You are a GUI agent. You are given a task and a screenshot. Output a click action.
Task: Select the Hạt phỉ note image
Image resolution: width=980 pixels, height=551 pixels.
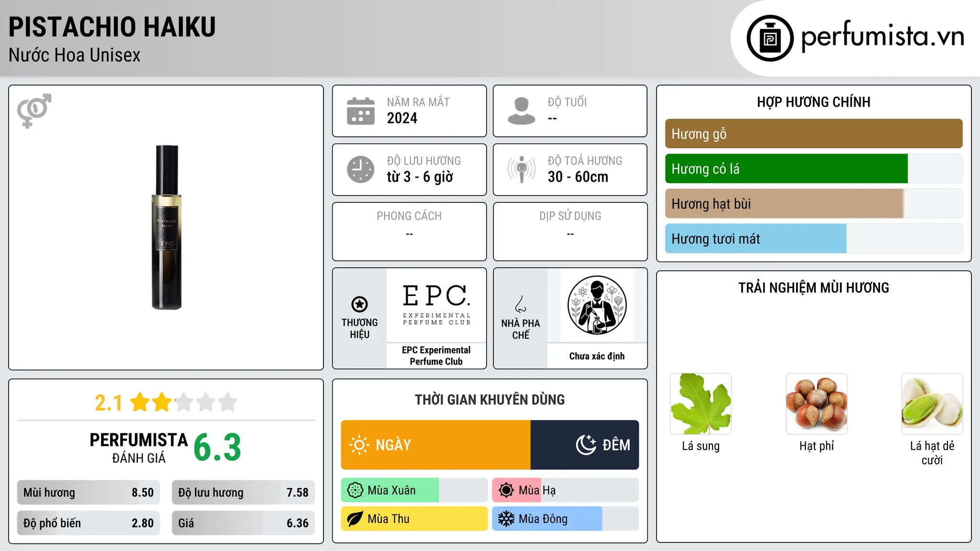point(816,404)
